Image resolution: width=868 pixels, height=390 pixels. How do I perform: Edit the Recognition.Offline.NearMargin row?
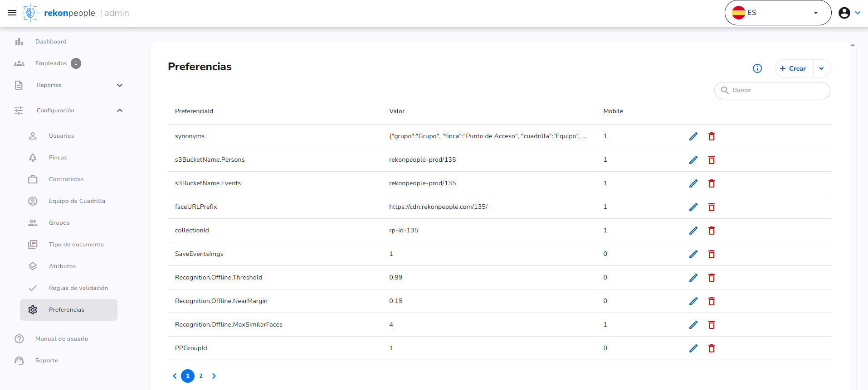(x=693, y=301)
